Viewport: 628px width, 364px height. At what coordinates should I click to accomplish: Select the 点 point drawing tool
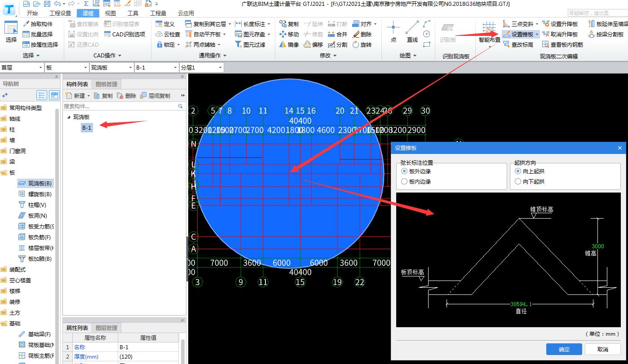[394, 31]
